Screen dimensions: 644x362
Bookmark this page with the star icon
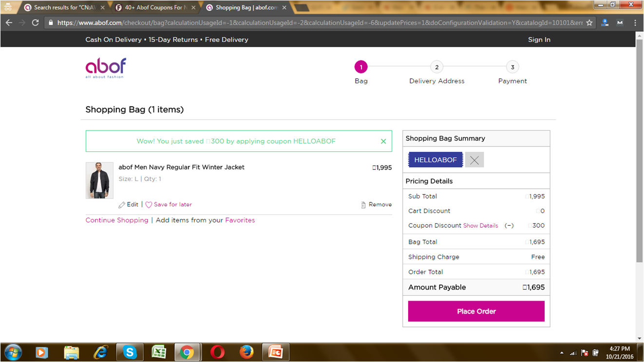(x=589, y=23)
